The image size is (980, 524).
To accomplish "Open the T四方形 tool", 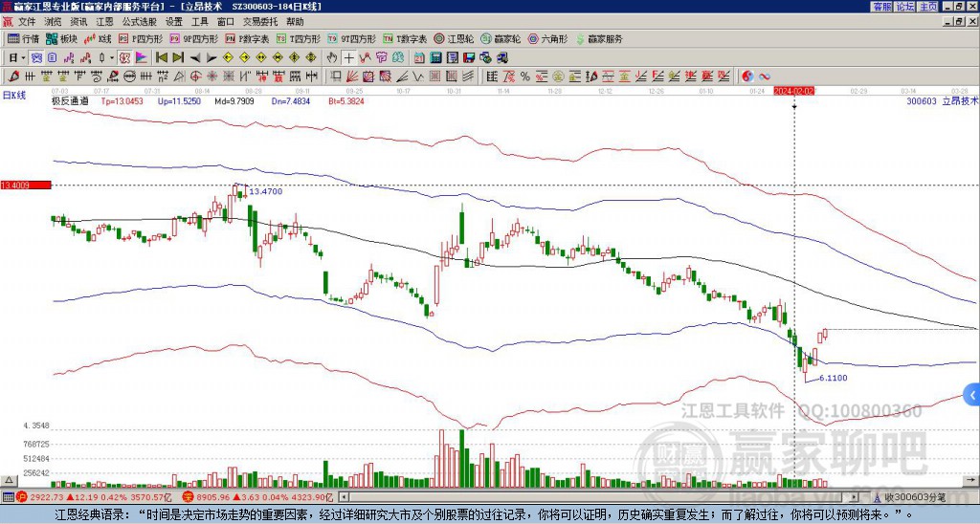I will [x=299, y=38].
